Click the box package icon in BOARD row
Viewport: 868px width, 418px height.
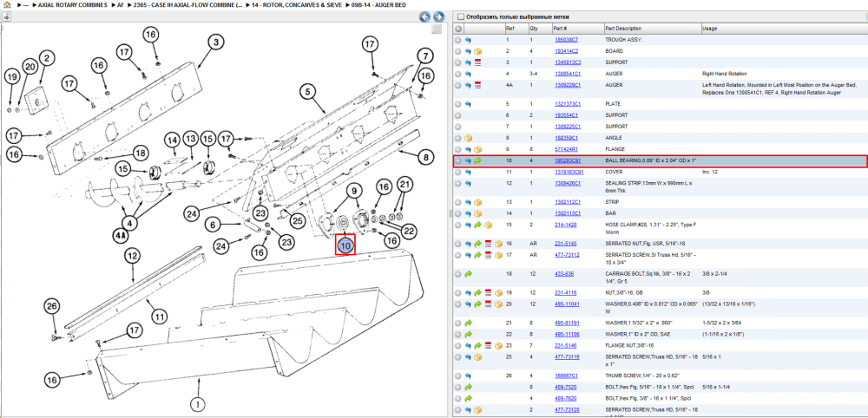(477, 51)
